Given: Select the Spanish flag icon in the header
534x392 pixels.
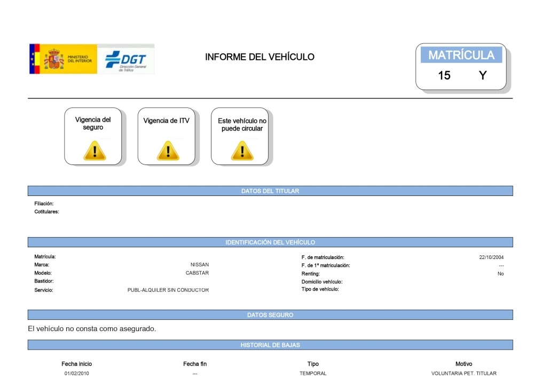Looking at the screenshot, I should pyautogui.click(x=36, y=59).
